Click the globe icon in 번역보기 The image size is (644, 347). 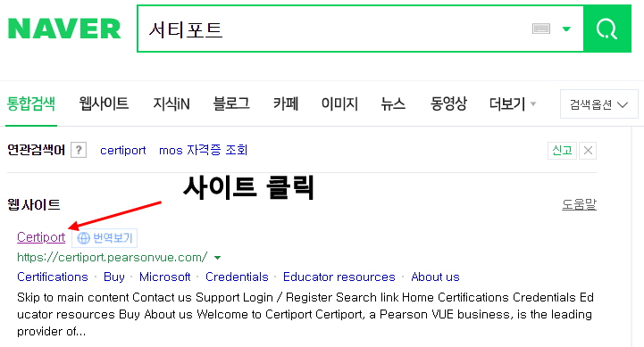(83, 238)
